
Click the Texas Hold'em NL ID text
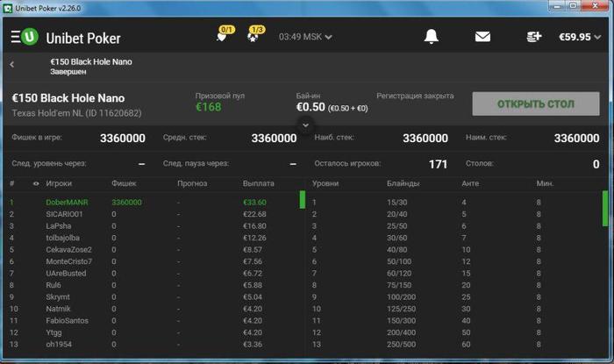(76, 113)
